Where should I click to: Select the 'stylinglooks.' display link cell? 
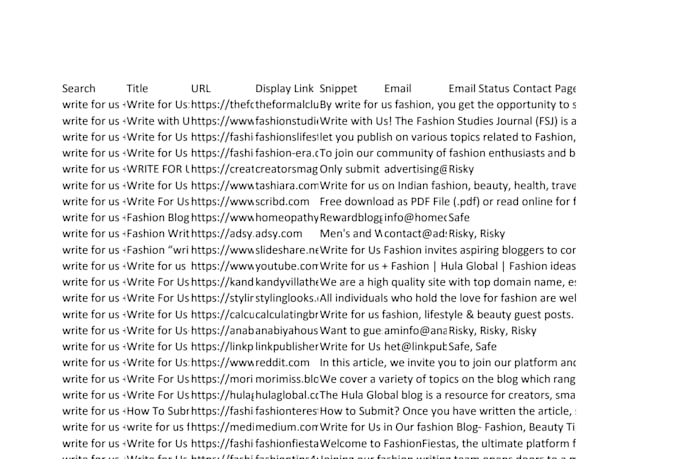pos(287,298)
